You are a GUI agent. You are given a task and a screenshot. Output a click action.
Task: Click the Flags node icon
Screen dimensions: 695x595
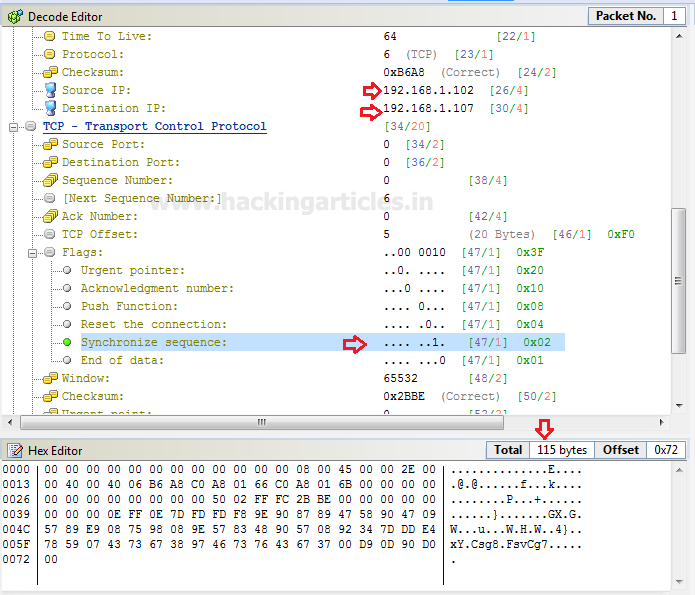point(50,252)
